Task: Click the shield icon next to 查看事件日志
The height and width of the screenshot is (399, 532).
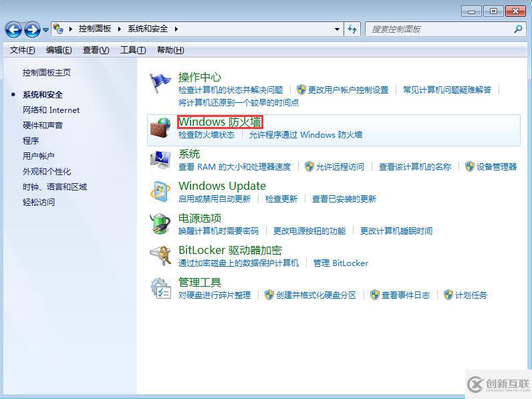Action: click(374, 295)
